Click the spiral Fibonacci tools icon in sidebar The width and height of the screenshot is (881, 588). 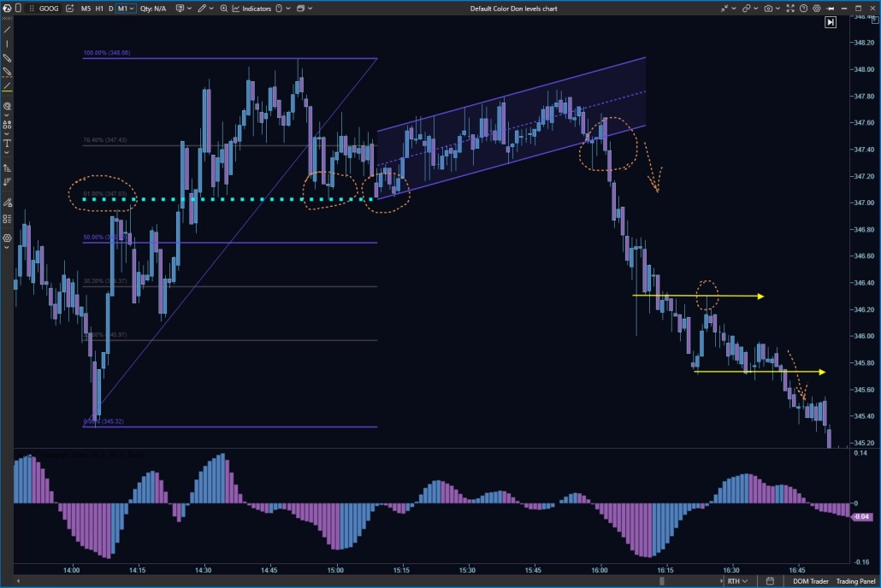pyautogui.click(x=7, y=106)
